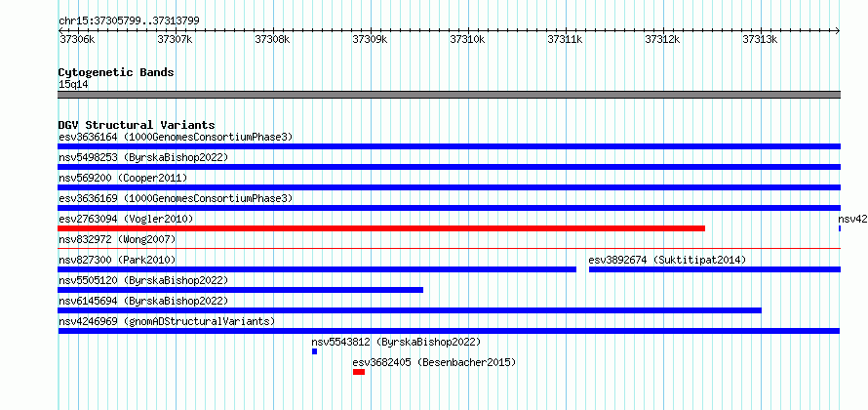Viewport: 868px width, 410px height.
Task: Select the blue bar under nsv4246969
Action: (x=449, y=331)
